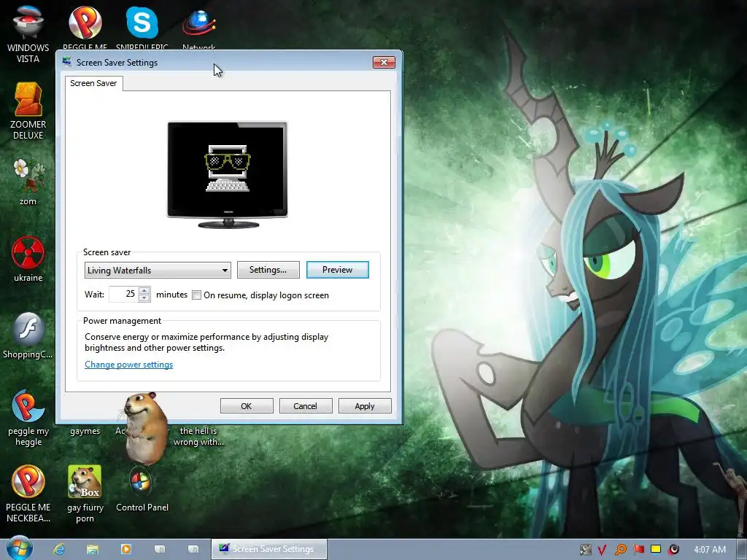The width and height of the screenshot is (747, 560).
Task: Open Change power settings link
Action: [128, 365]
